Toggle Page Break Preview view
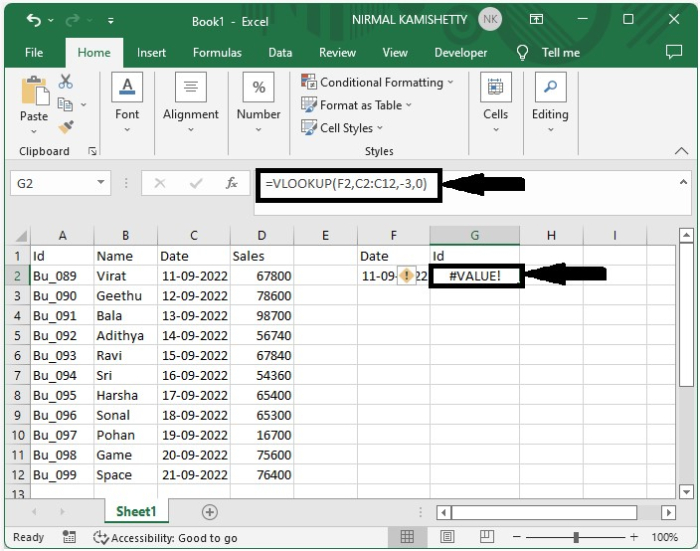The image size is (700, 551). pos(487,537)
